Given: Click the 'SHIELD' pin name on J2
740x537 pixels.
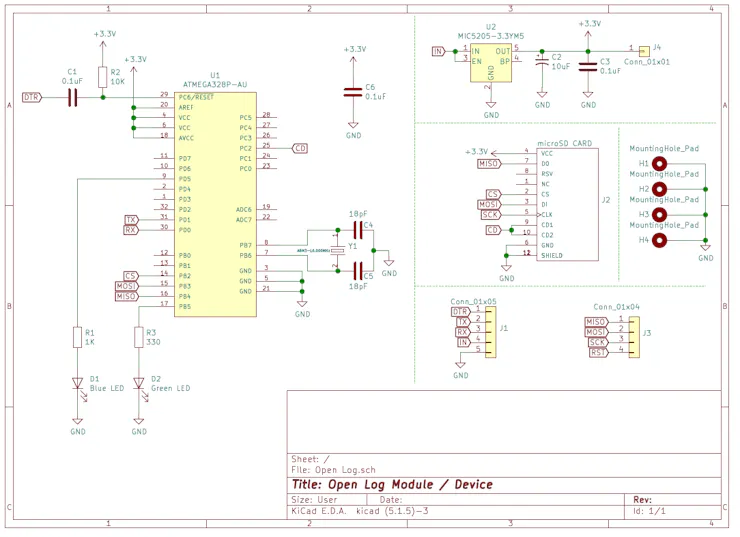Looking at the screenshot, I should (552, 256).
